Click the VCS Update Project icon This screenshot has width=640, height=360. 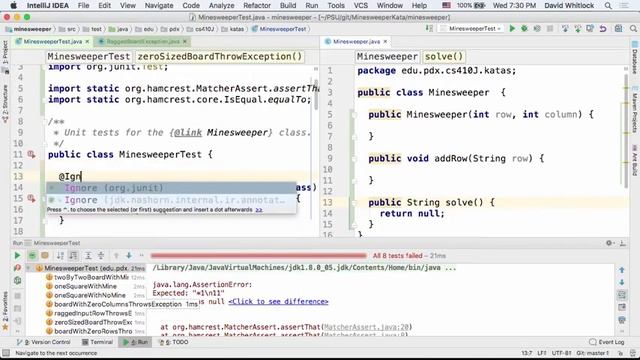[x=565, y=29]
